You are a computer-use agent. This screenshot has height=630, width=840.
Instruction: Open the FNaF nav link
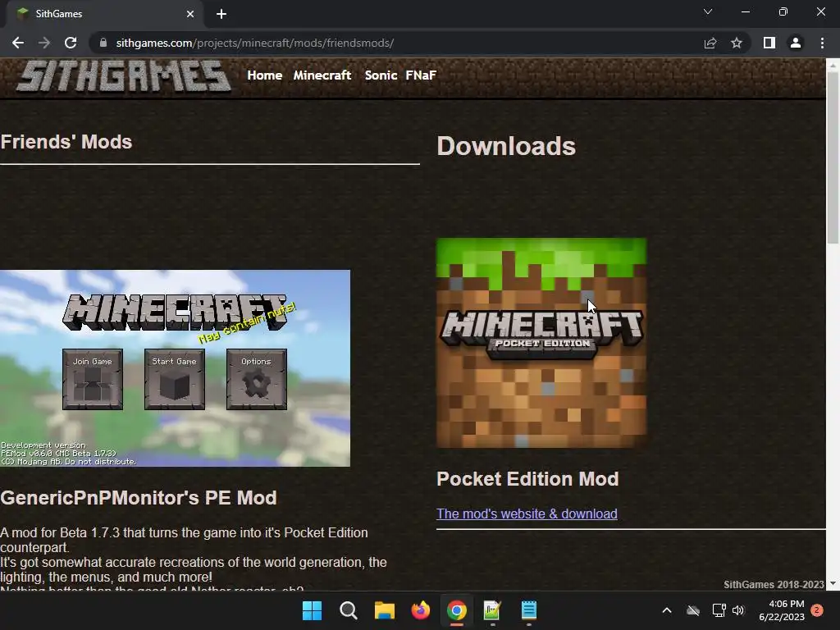[x=421, y=75]
